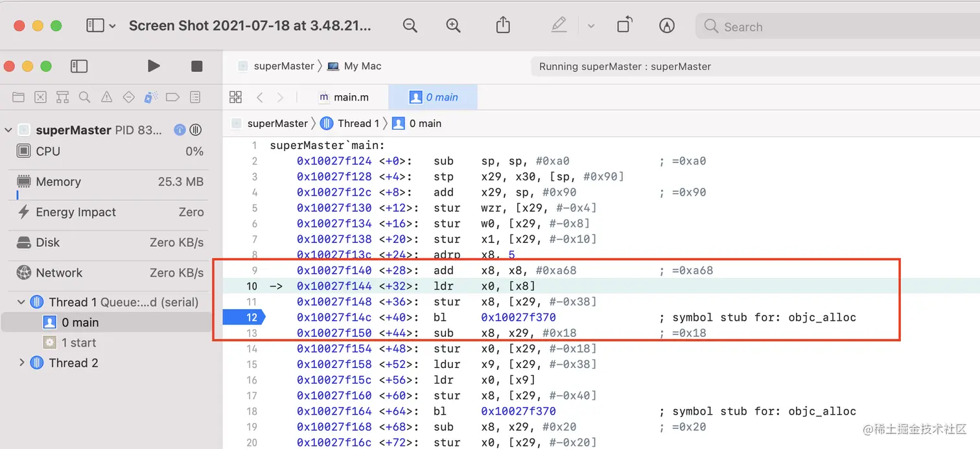Open the Breakpoint navigator tag icon
Viewport: 980px width, 449px height.
click(172, 97)
